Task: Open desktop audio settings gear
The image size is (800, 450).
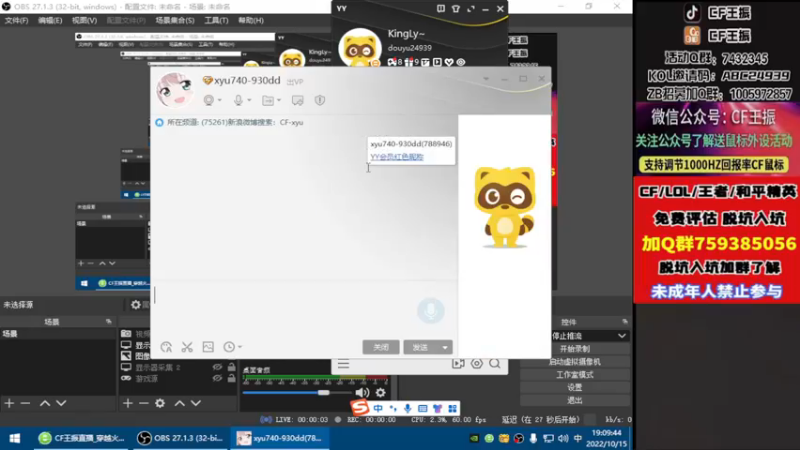Action: pyautogui.click(x=381, y=392)
